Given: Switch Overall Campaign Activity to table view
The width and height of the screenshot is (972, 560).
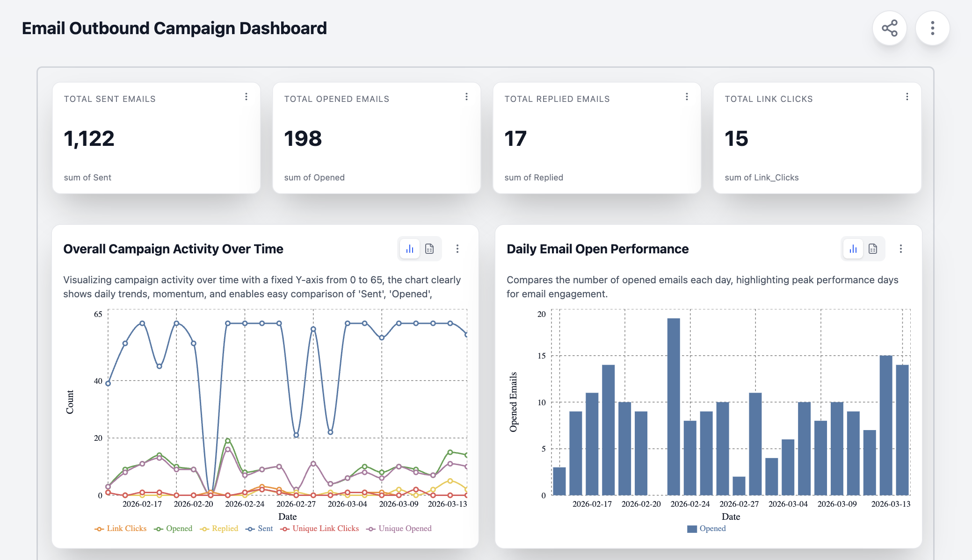Looking at the screenshot, I should coord(429,249).
